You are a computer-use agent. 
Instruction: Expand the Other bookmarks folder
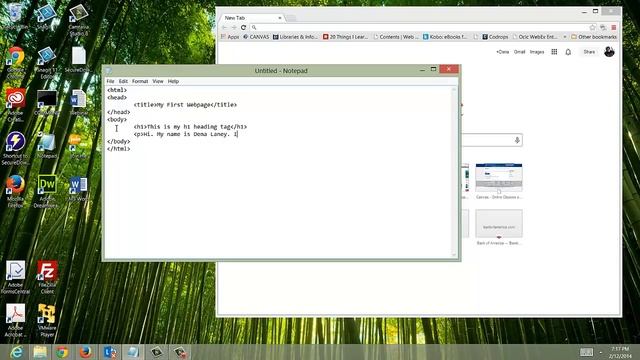594,37
